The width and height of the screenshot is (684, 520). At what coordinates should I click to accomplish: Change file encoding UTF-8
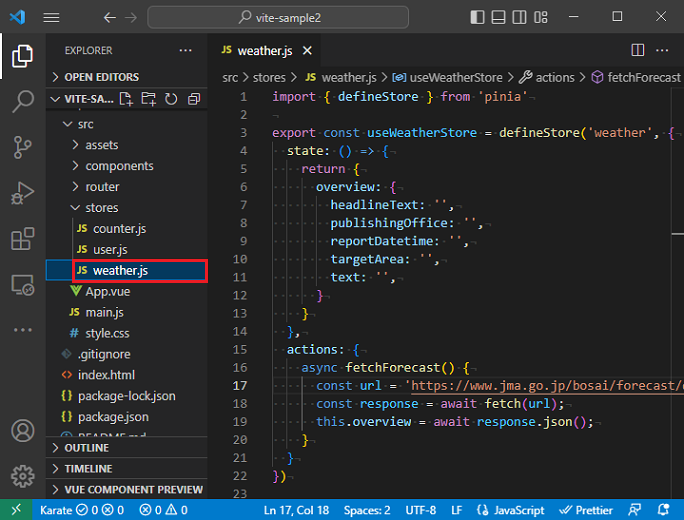pyautogui.click(x=421, y=510)
